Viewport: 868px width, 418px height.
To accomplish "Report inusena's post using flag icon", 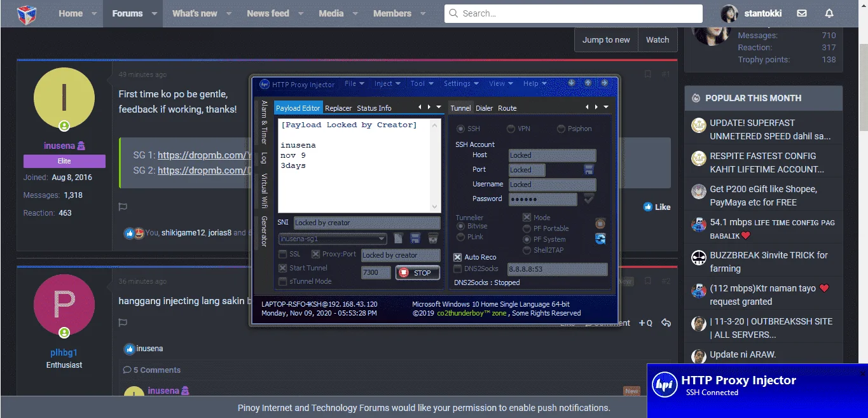I will pyautogui.click(x=123, y=207).
